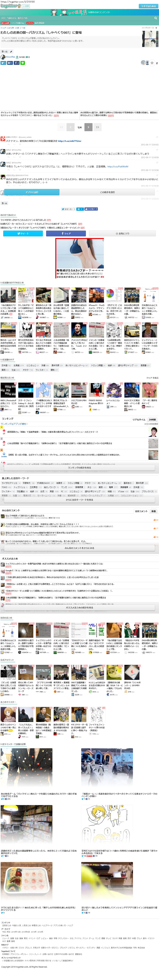Screen dimensions: 159x980
Task: Click the Twitter share icon below the author
Action: (3, 63)
